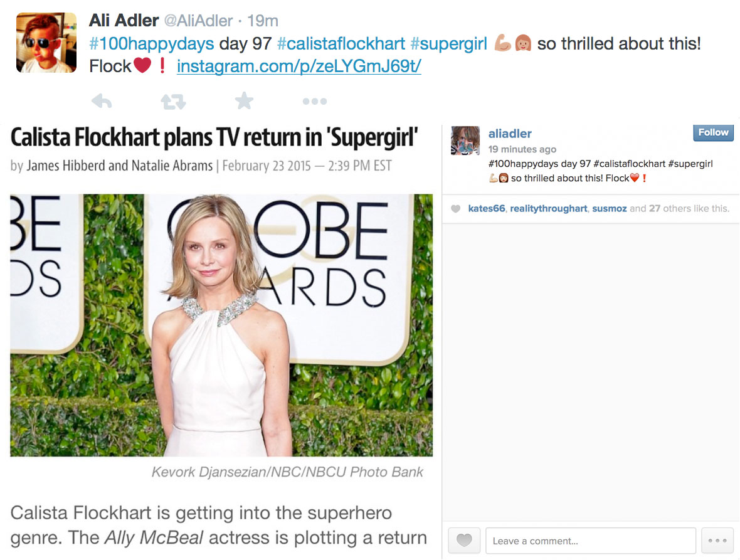740x560 pixels.
Task: View kates66's profile from likes
Action: click(486, 209)
